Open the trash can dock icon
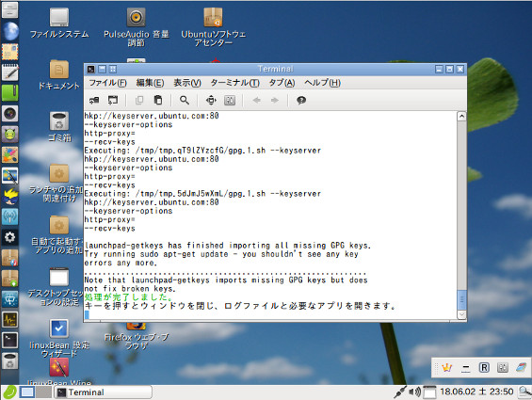Screen dimensions: 532x400 (9, 361)
